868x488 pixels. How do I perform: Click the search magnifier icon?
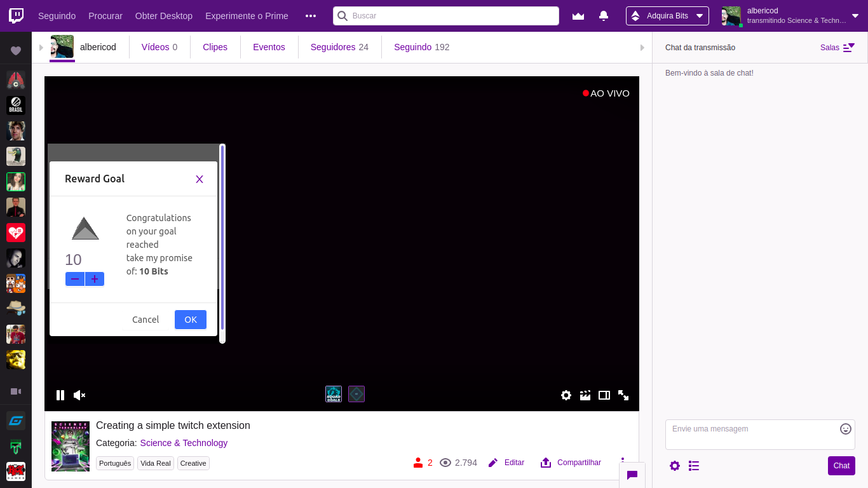[x=342, y=16]
